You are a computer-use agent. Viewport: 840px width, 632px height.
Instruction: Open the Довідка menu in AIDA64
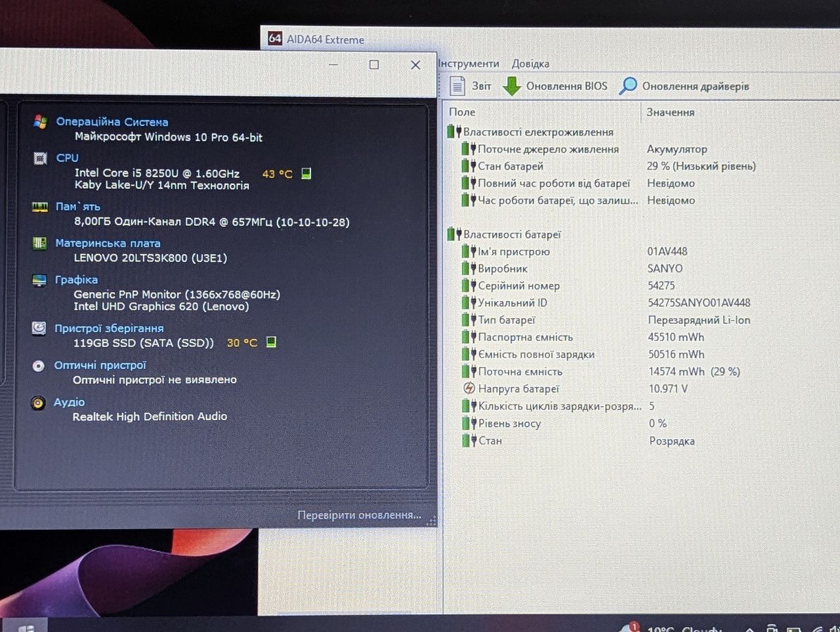[x=530, y=64]
